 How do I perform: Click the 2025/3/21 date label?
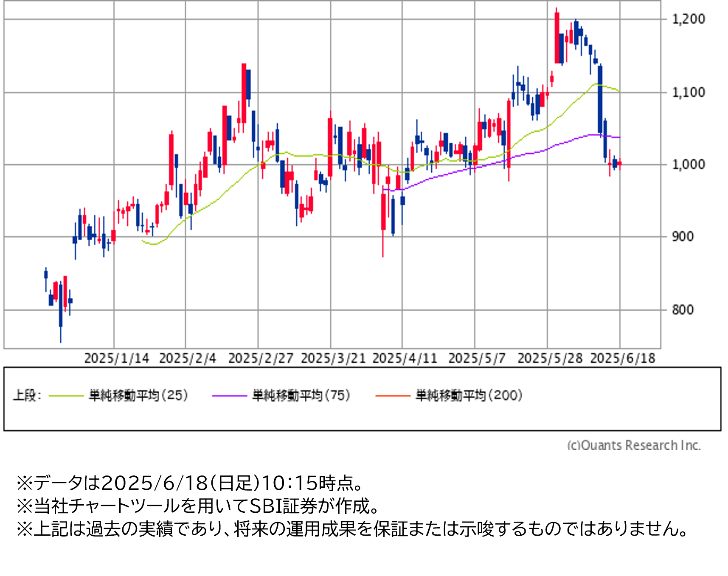pos(333,359)
